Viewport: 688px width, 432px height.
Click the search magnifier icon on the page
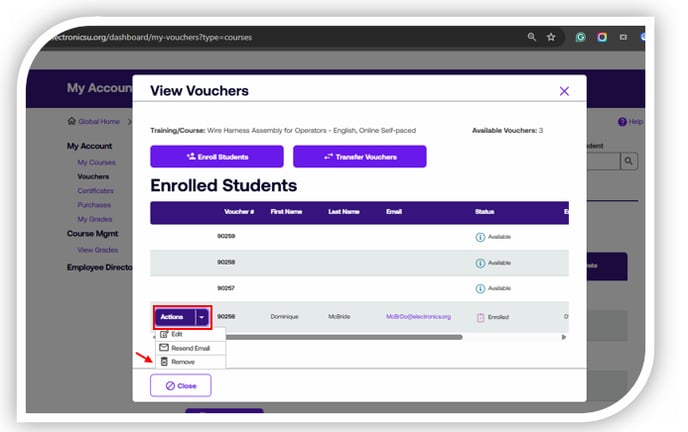(x=629, y=160)
